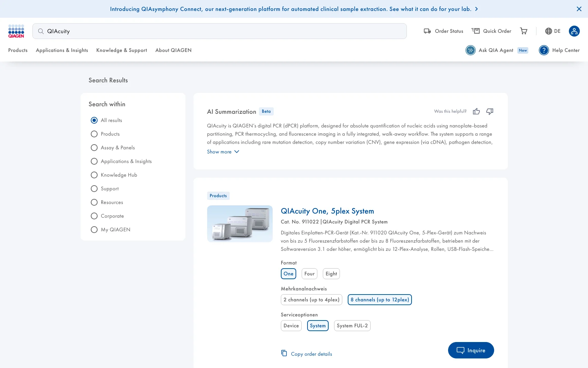Click the QIAcuity search input field
The width and height of the screenshot is (588, 368).
(219, 31)
